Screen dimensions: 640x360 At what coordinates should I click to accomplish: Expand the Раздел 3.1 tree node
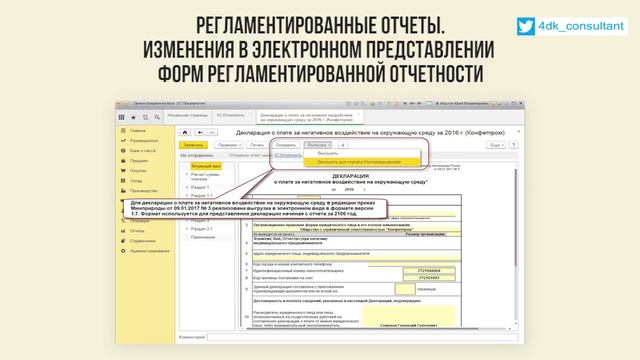click(x=187, y=229)
